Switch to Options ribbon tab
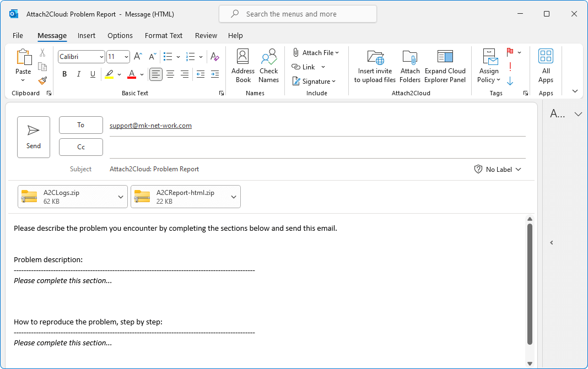Image resolution: width=588 pixels, height=369 pixels. (120, 36)
